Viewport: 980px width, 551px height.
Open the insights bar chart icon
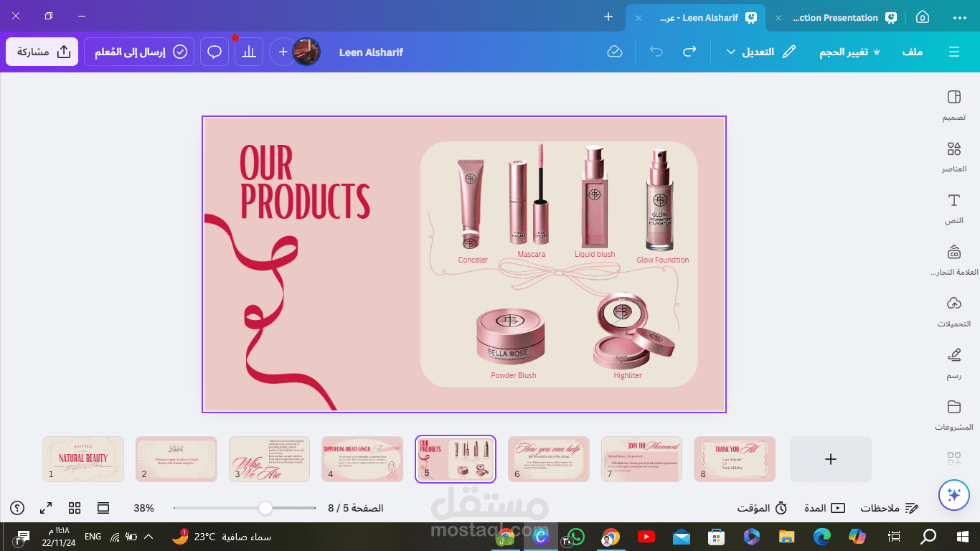pyautogui.click(x=249, y=52)
